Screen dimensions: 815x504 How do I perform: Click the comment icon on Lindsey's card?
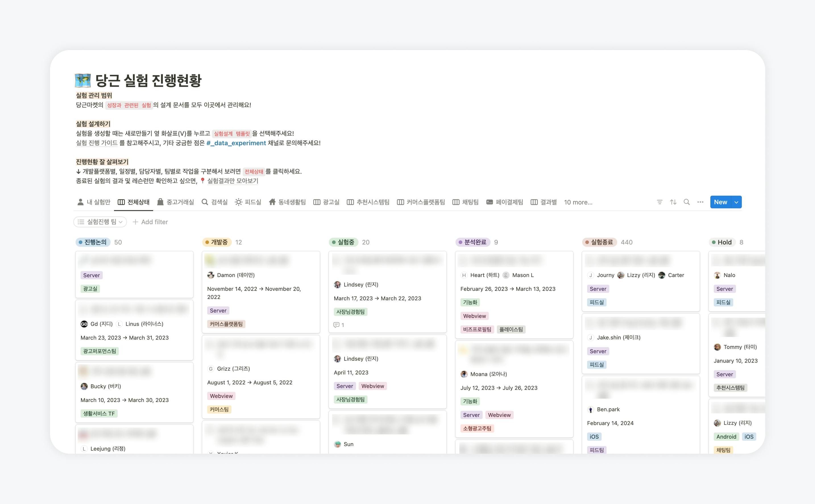click(336, 325)
